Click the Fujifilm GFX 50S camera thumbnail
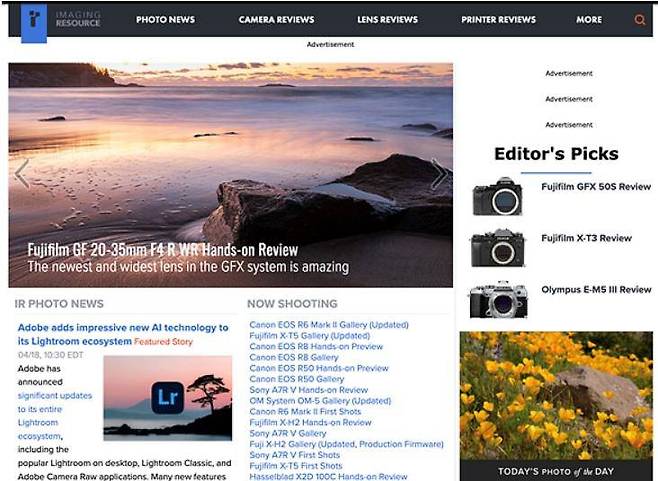 498,197
